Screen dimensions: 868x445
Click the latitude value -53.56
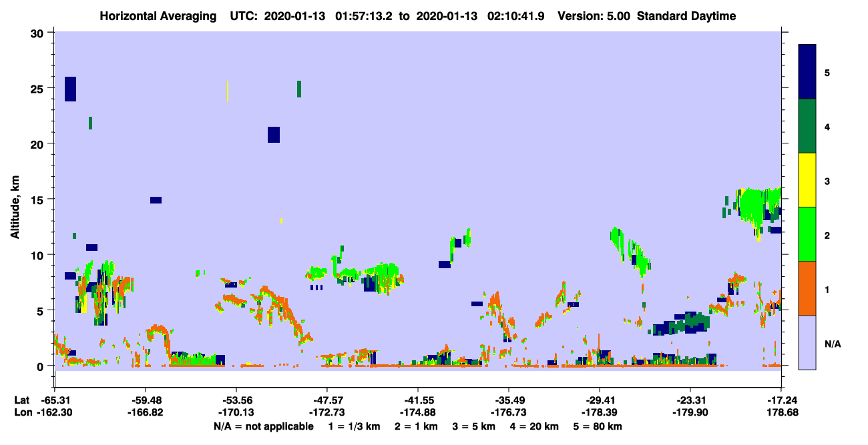pyautogui.click(x=236, y=400)
